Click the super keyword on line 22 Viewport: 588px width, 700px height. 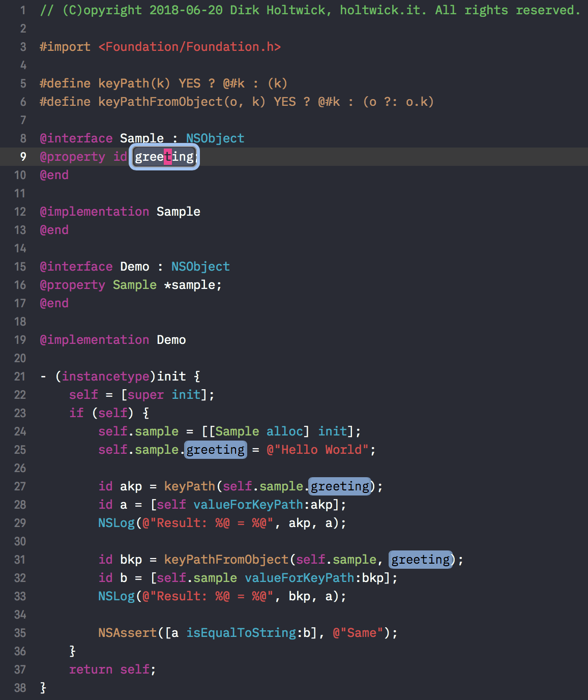[146, 395]
